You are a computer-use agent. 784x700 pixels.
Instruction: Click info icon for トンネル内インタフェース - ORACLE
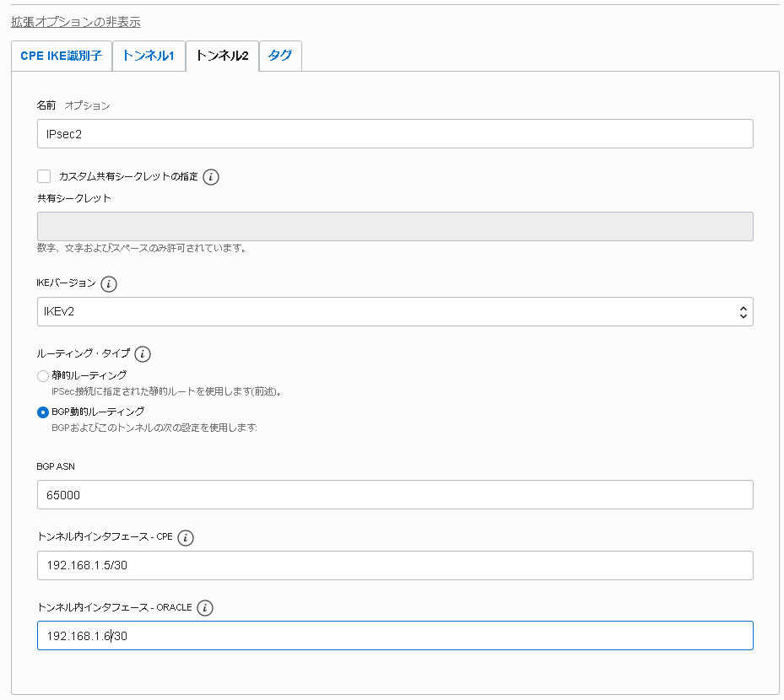pyautogui.click(x=205, y=608)
